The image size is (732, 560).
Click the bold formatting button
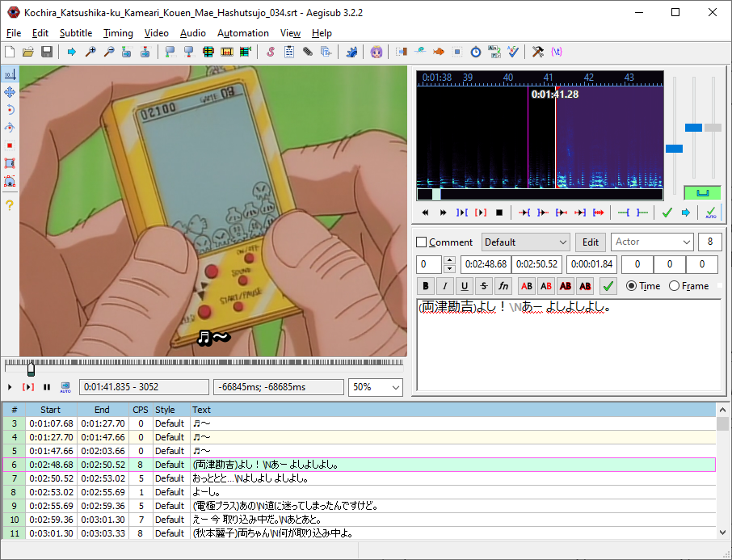coord(425,286)
